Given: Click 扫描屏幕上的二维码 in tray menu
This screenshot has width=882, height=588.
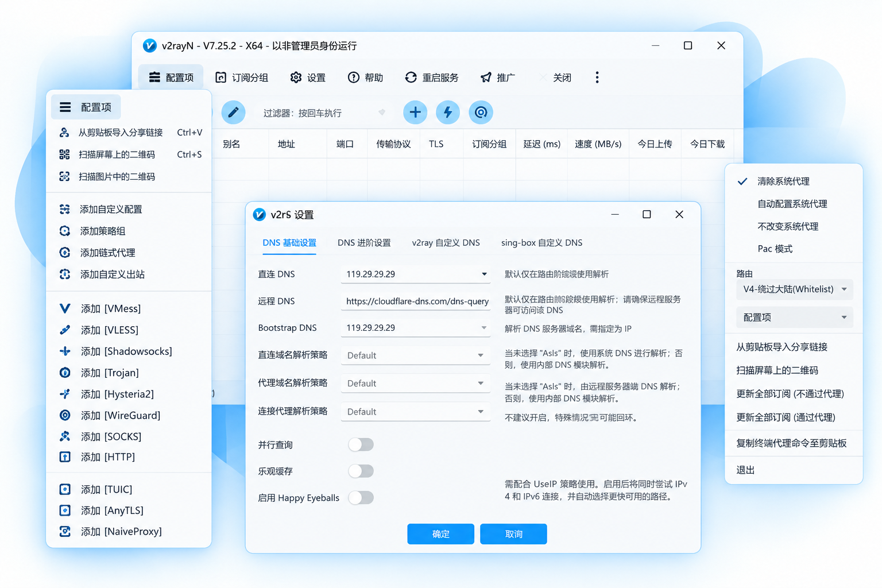Looking at the screenshot, I should (777, 370).
